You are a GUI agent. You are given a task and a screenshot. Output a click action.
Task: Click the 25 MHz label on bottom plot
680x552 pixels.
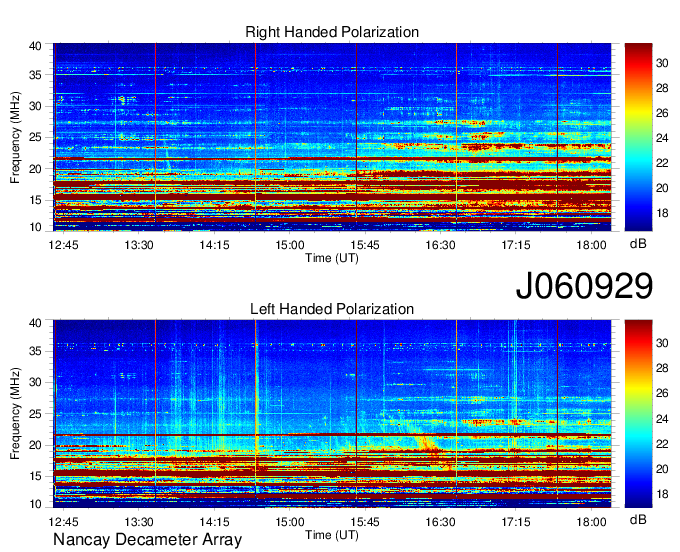click(x=35, y=414)
